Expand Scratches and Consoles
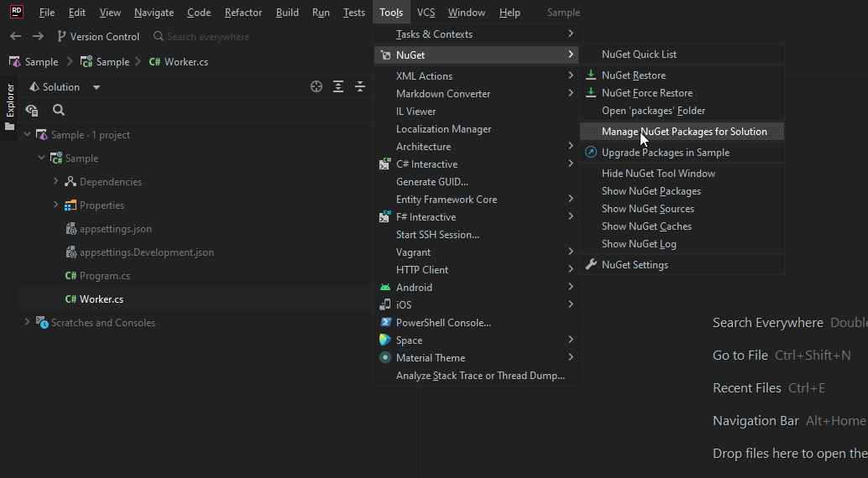 tap(27, 322)
